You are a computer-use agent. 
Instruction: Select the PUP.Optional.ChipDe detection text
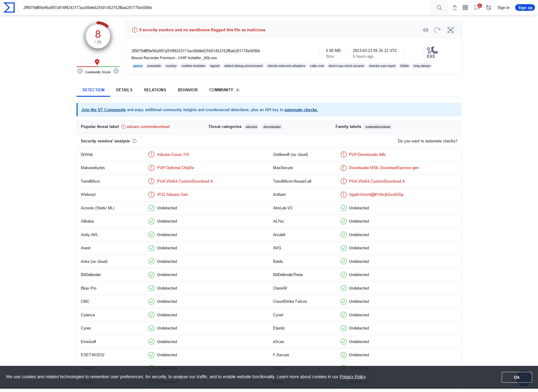175,168
